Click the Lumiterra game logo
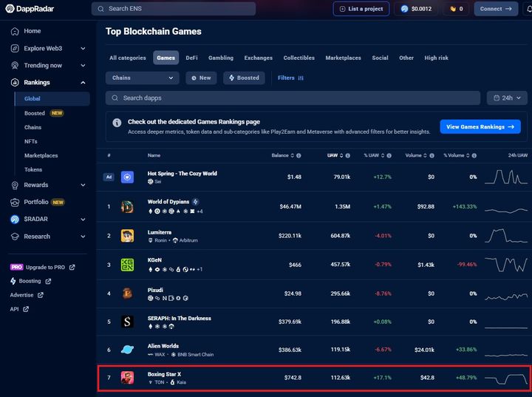 [127, 236]
